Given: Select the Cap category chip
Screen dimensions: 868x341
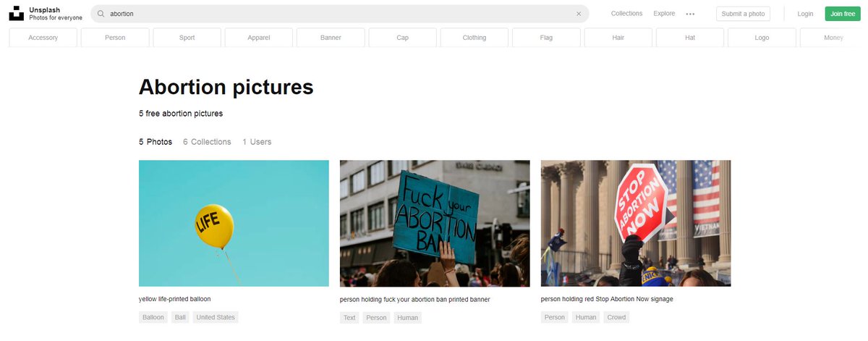Looking at the screenshot, I should pyautogui.click(x=403, y=38).
